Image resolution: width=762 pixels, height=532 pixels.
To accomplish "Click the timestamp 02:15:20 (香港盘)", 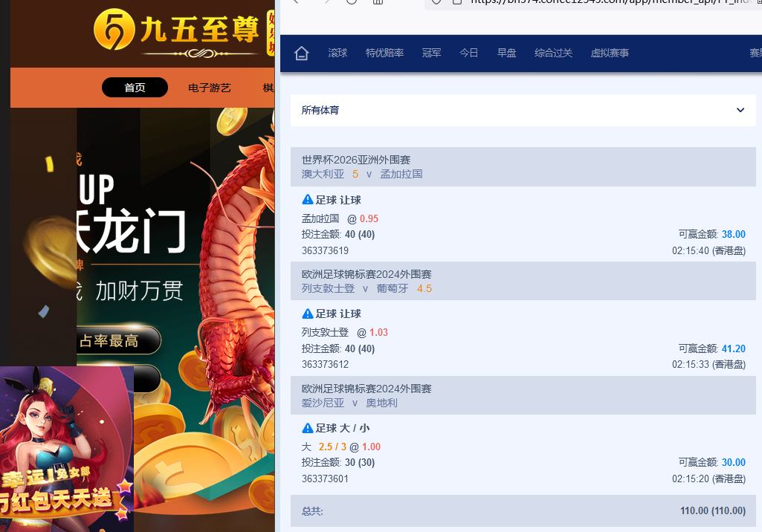I will [x=708, y=479].
